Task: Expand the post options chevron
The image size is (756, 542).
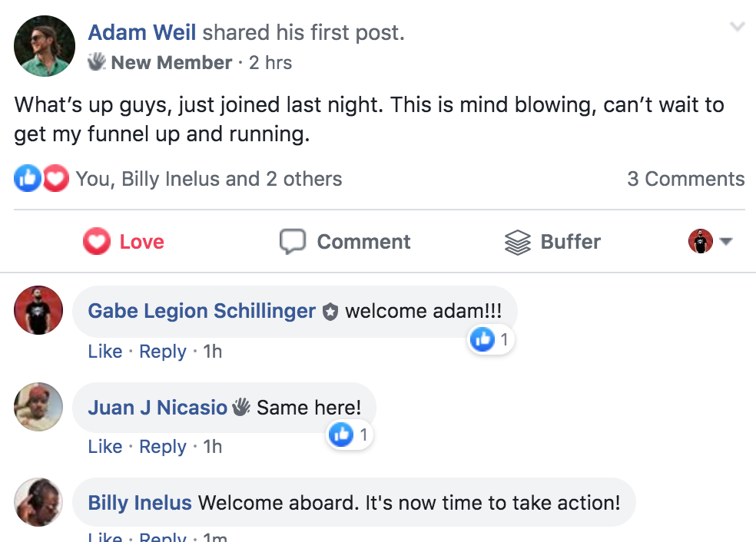Action: pyautogui.click(x=738, y=26)
